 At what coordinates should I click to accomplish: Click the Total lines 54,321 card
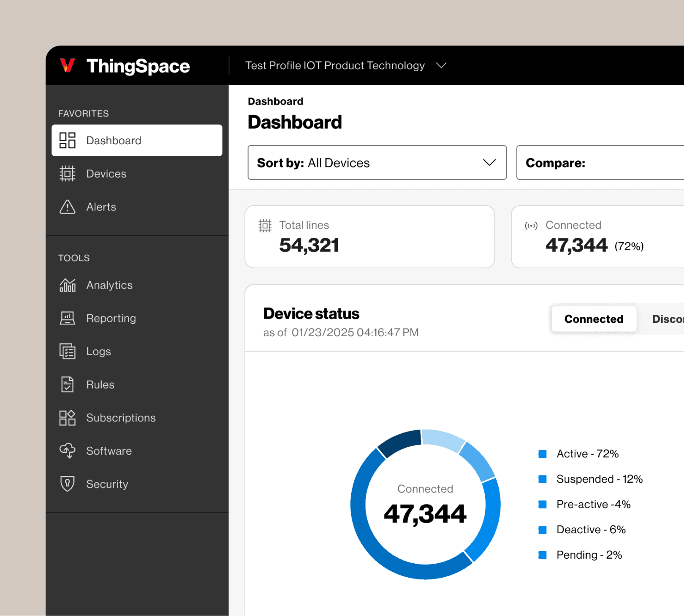tap(370, 237)
